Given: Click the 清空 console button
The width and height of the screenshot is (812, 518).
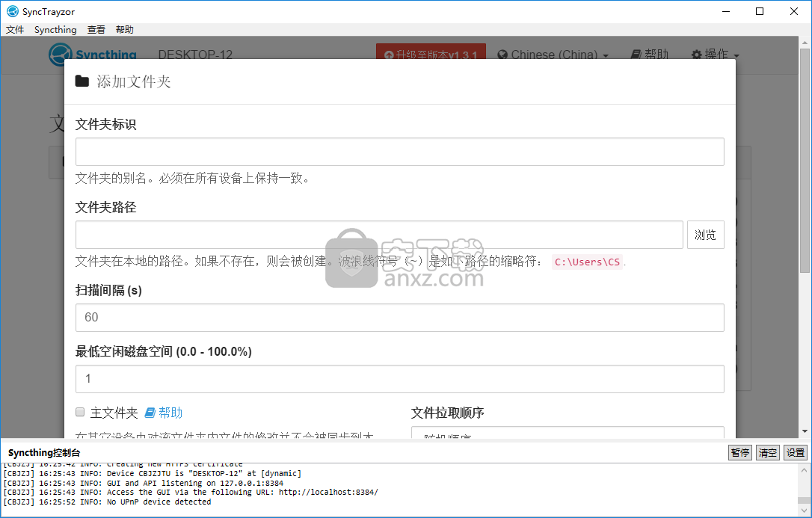Looking at the screenshot, I should (x=767, y=453).
